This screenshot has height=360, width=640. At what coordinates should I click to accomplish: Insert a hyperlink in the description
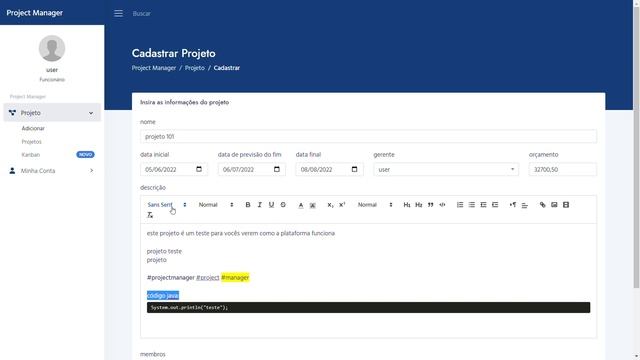(x=542, y=205)
